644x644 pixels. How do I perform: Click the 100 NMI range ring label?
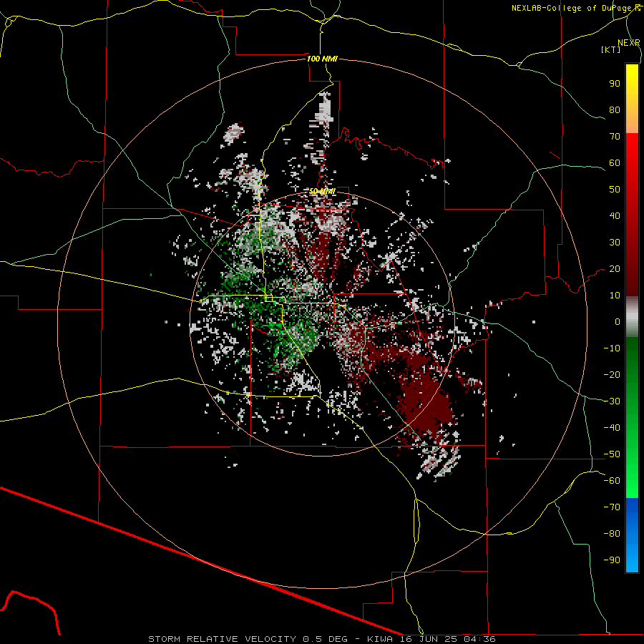[x=322, y=59]
